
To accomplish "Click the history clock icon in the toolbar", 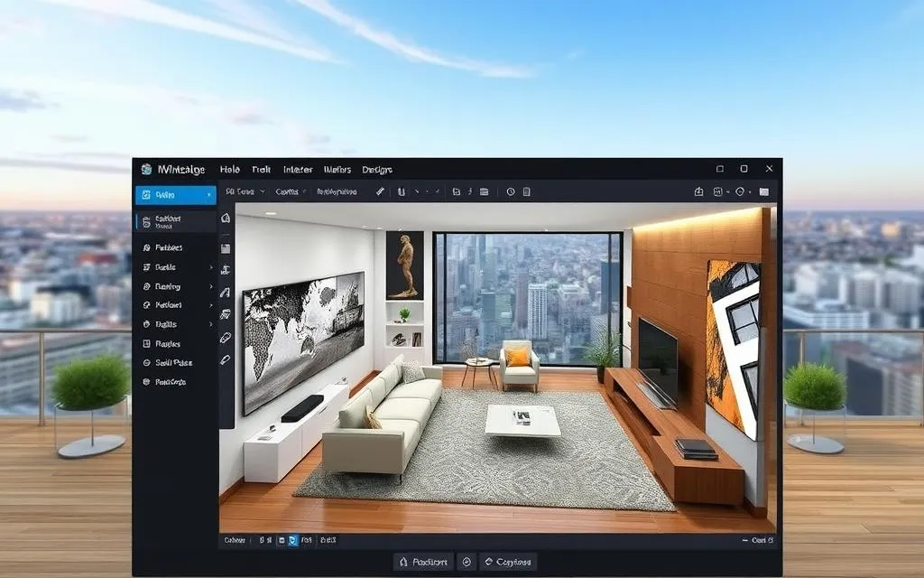I will point(509,191).
